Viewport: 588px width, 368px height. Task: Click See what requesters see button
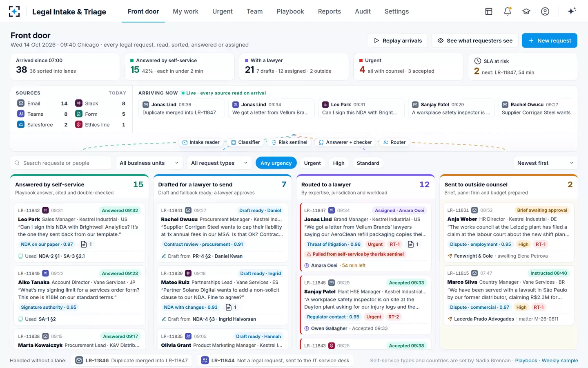point(475,40)
